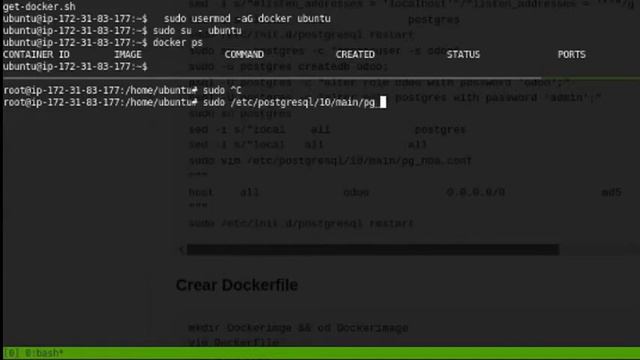Click the PORTS column header

[x=571, y=54]
